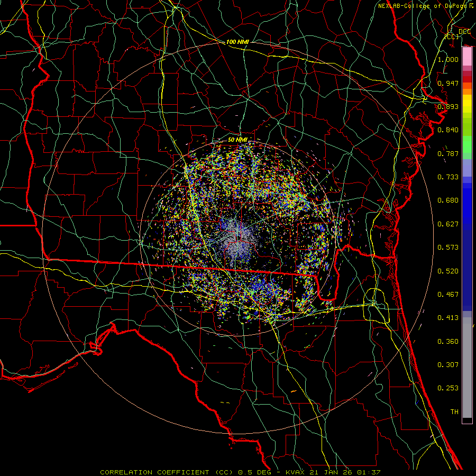This screenshot has width=476, height=476.
Task: Select the 0.253 legend value
Action: click(x=448, y=388)
